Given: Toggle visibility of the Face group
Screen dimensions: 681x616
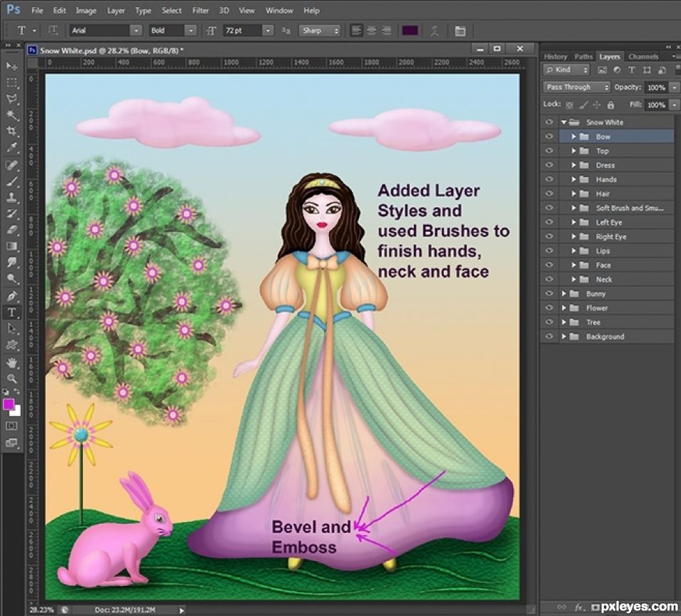Looking at the screenshot, I should (x=549, y=265).
